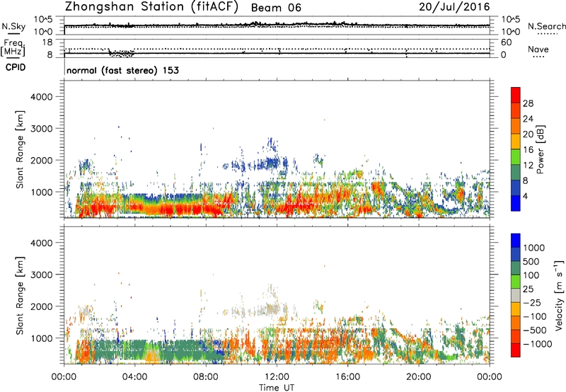Viewport: 566px width, 392px height.
Task: Click the 'N.Sky' legend label
Action: (13, 26)
